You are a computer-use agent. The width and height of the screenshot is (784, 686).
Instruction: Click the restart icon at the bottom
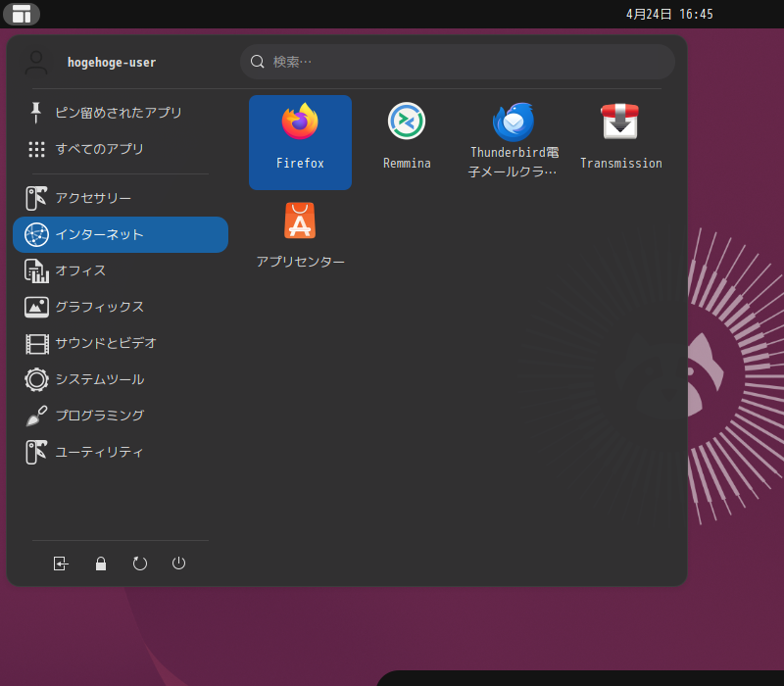click(139, 563)
